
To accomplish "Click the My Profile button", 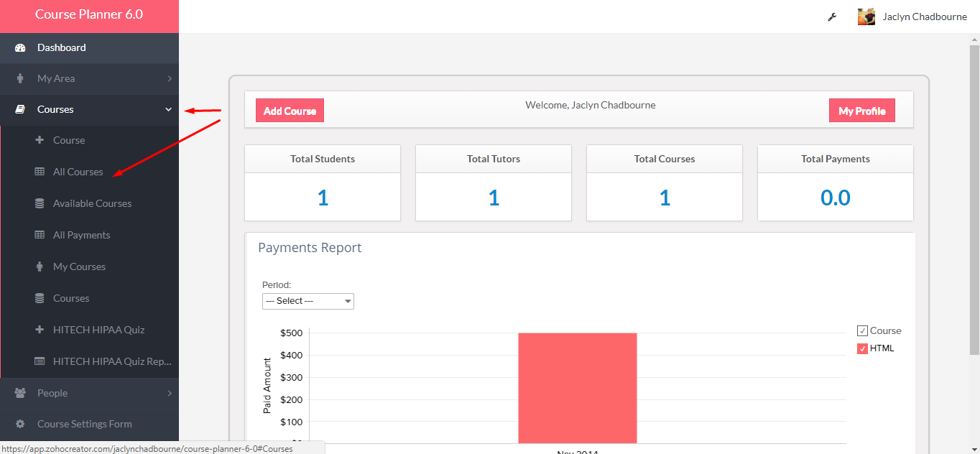I will click(862, 111).
